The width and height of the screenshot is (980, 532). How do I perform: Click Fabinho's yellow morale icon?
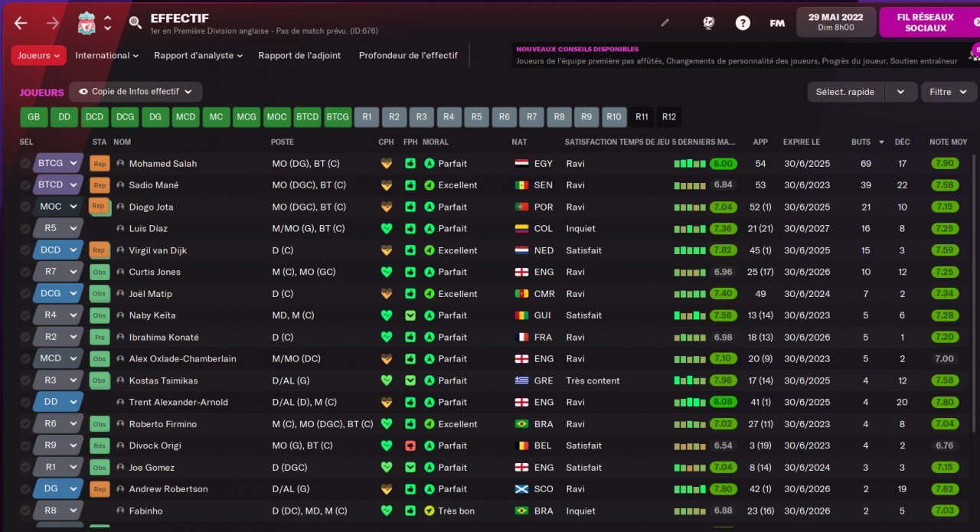(x=429, y=511)
